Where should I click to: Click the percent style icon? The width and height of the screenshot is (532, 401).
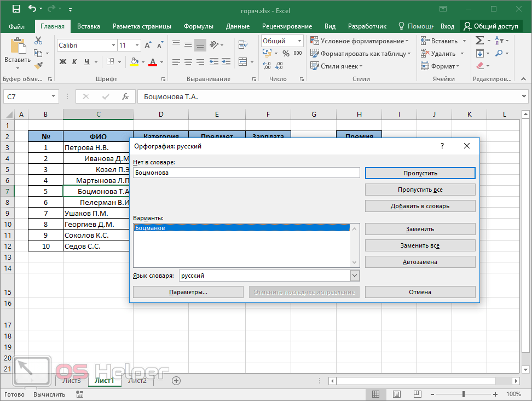(285, 54)
